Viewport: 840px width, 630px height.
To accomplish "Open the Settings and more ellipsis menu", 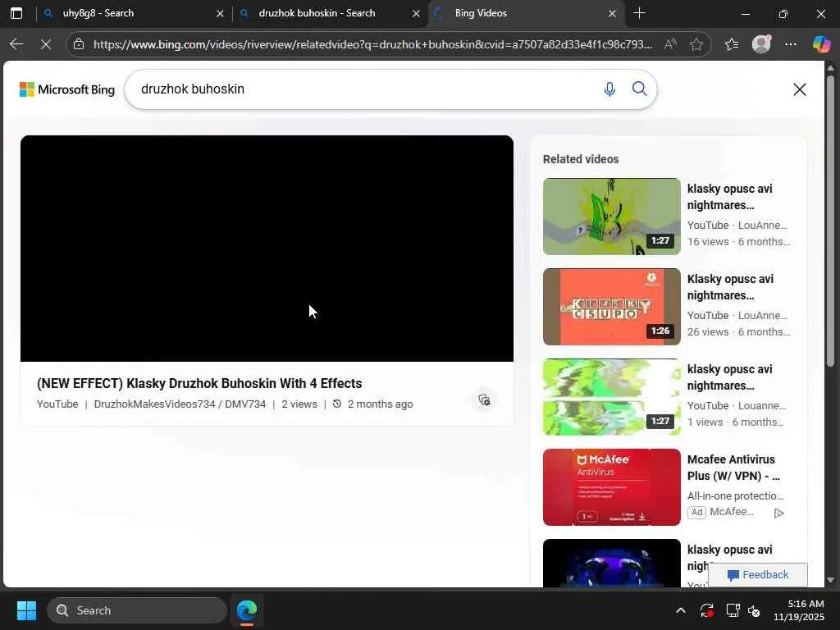I will click(x=791, y=44).
